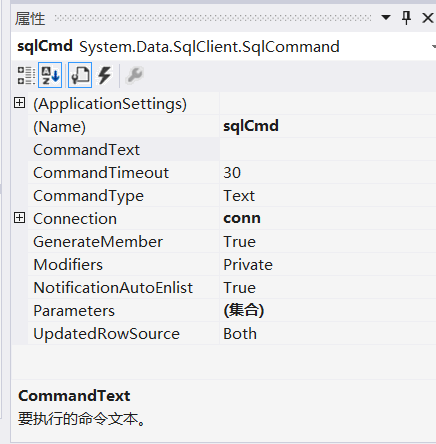Screen dimensions: 436x444
Task: Edit CommandTimeout value 30
Action: coord(328,172)
